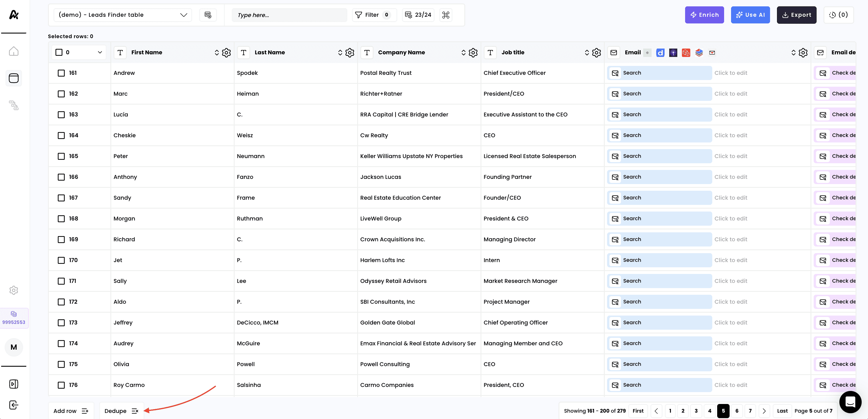Sort by Last Name column arrows
Image resolution: width=868 pixels, height=419 pixels.
click(x=340, y=53)
